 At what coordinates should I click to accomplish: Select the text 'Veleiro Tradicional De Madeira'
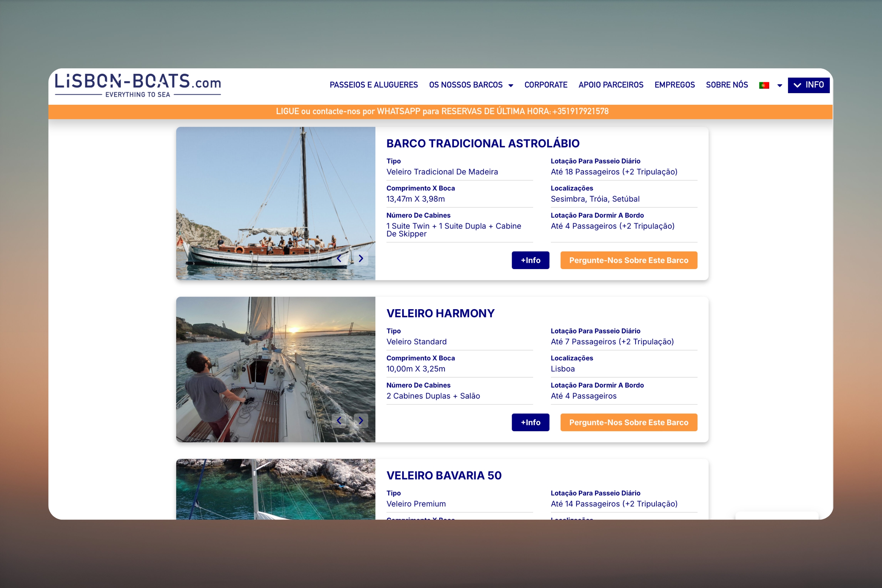tap(442, 172)
